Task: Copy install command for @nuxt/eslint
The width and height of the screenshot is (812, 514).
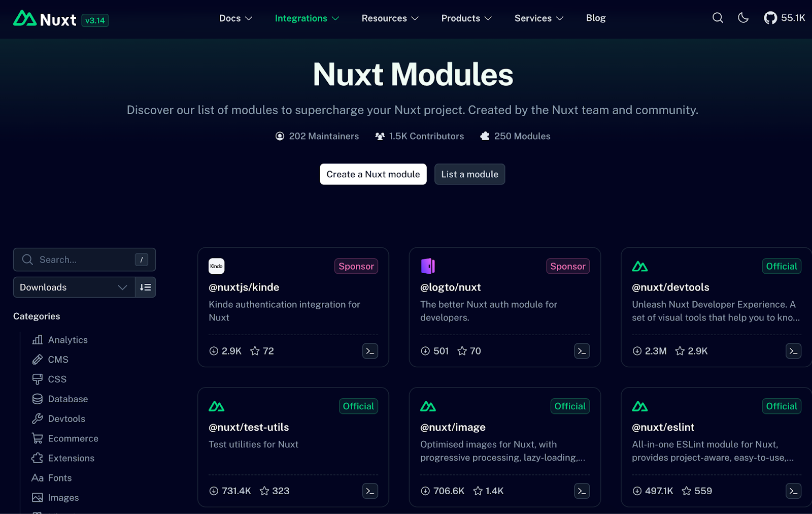Action: tap(793, 491)
